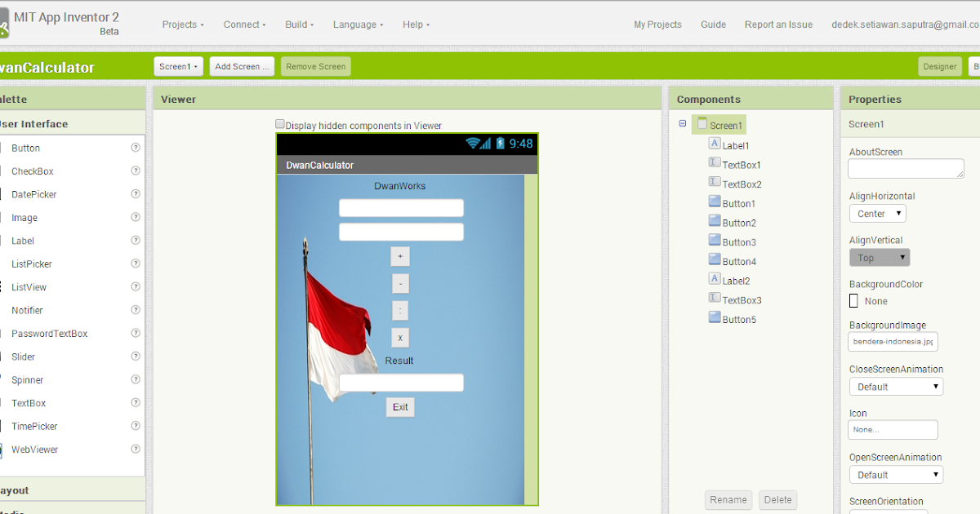
Task: Open help info for the Slider component
Action: pyautogui.click(x=136, y=357)
